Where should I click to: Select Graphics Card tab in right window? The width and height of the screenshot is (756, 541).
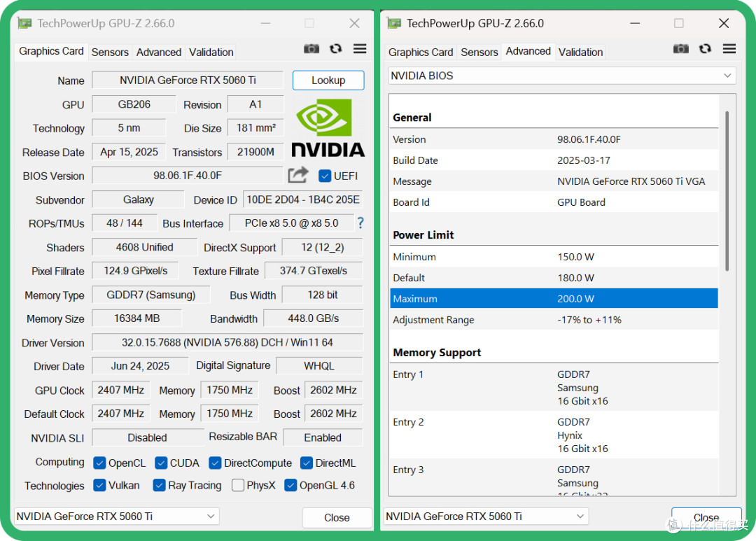pyautogui.click(x=421, y=52)
